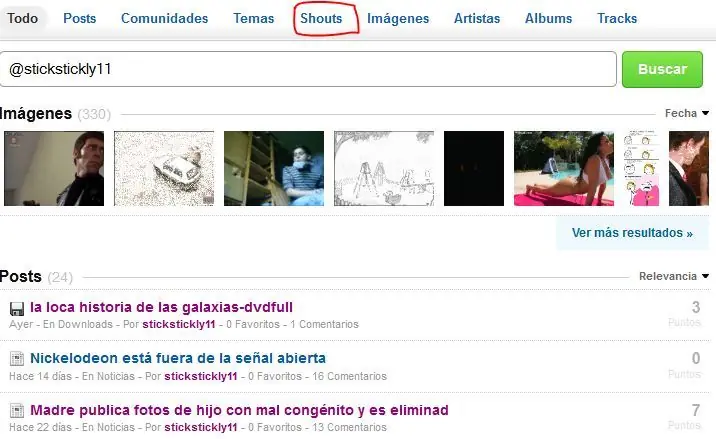Screen dimensions: 716x439
Task: Open the Madre publica fotos de hijo post
Action: point(239,410)
